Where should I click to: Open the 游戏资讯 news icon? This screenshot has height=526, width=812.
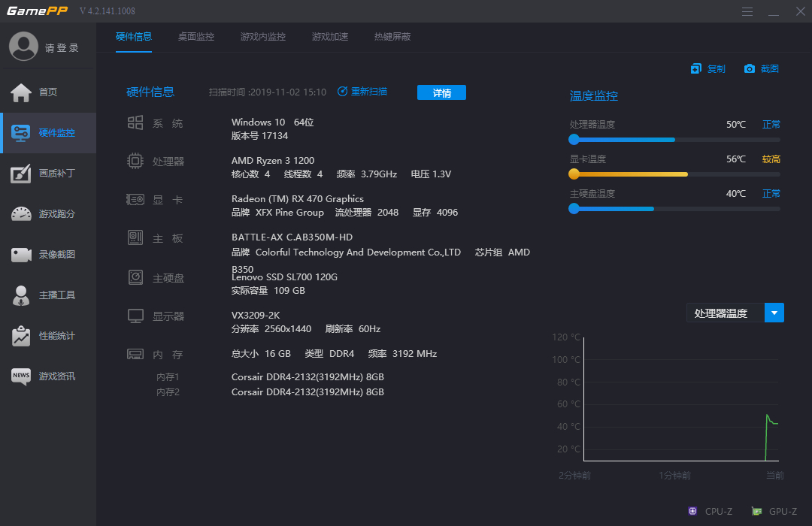coord(21,376)
